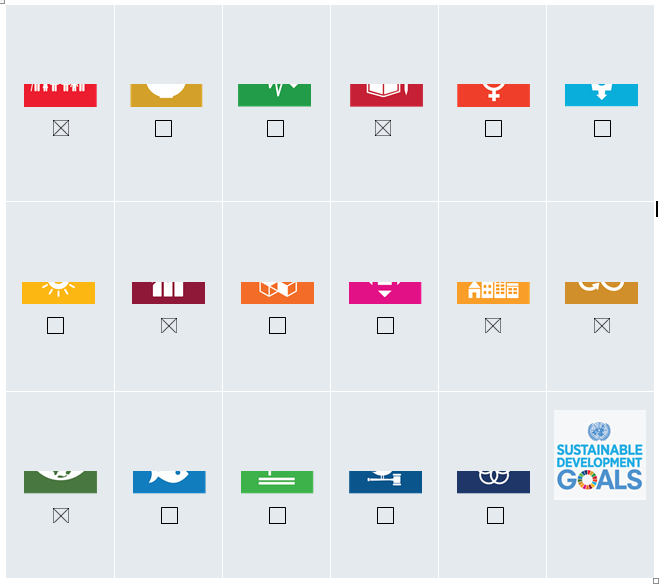
Task: Select the yellow sun Affordable Energy icon
Action: 58,293
